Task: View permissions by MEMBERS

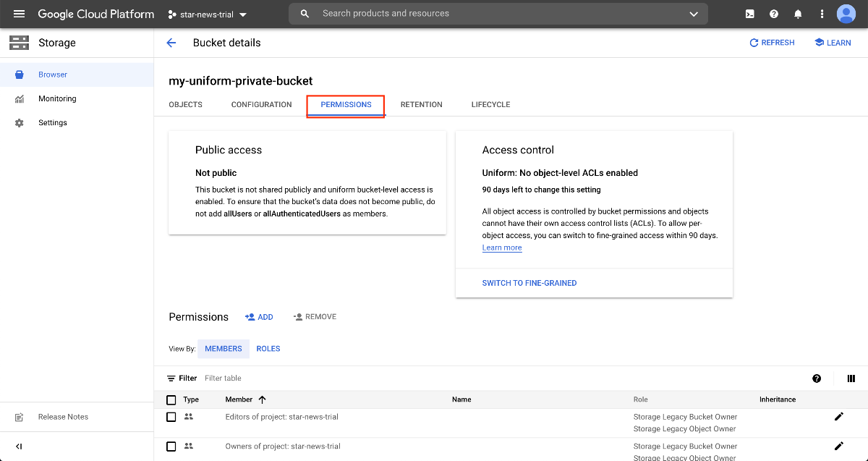Action: 224,349
